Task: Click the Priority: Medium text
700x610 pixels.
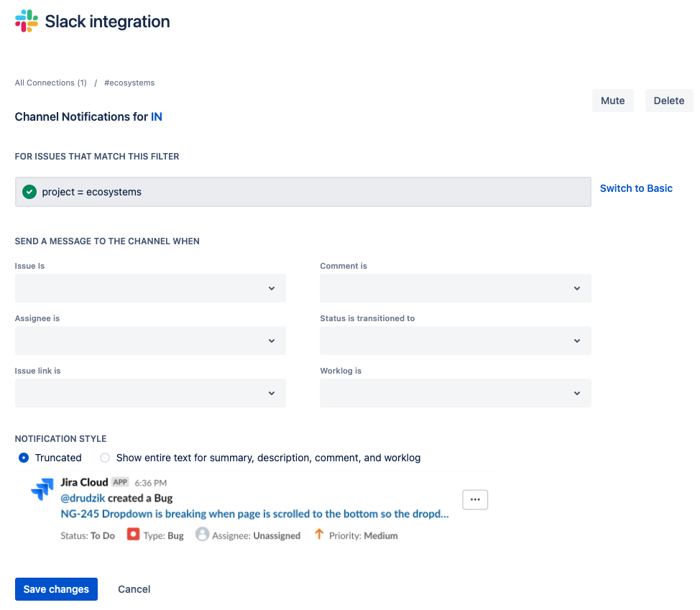Action: [x=364, y=535]
